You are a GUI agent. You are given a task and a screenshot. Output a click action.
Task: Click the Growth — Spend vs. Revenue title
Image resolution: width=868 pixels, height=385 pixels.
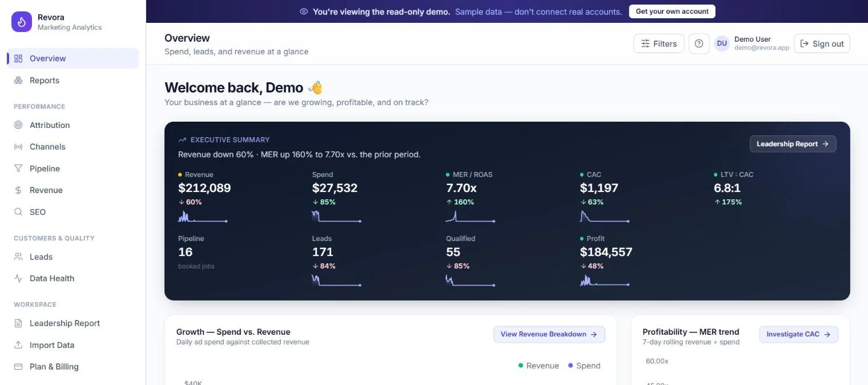233,332
